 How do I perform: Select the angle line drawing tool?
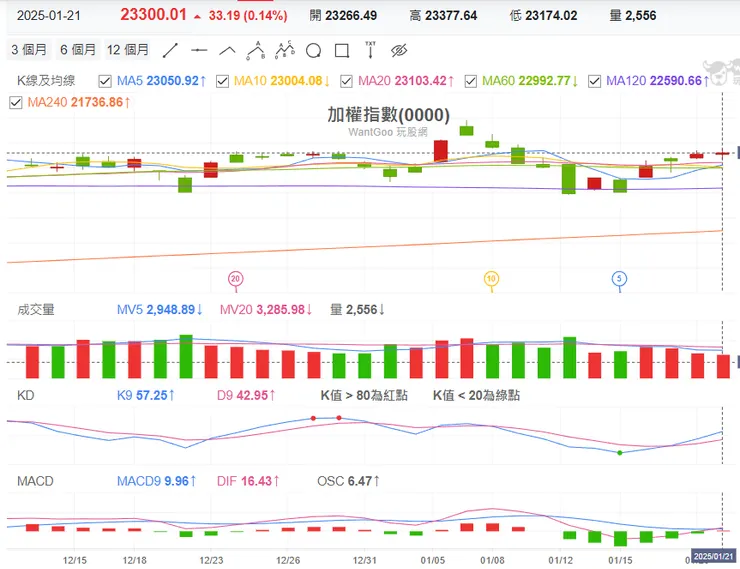tap(227, 50)
